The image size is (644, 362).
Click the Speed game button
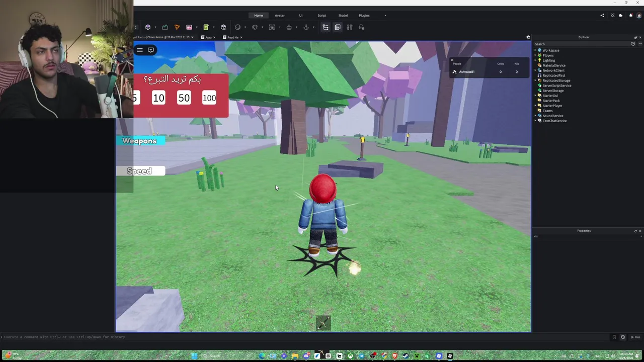pos(139,171)
